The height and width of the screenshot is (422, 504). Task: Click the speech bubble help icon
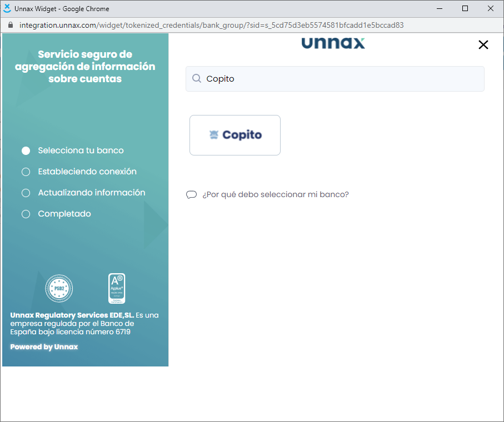click(x=192, y=195)
